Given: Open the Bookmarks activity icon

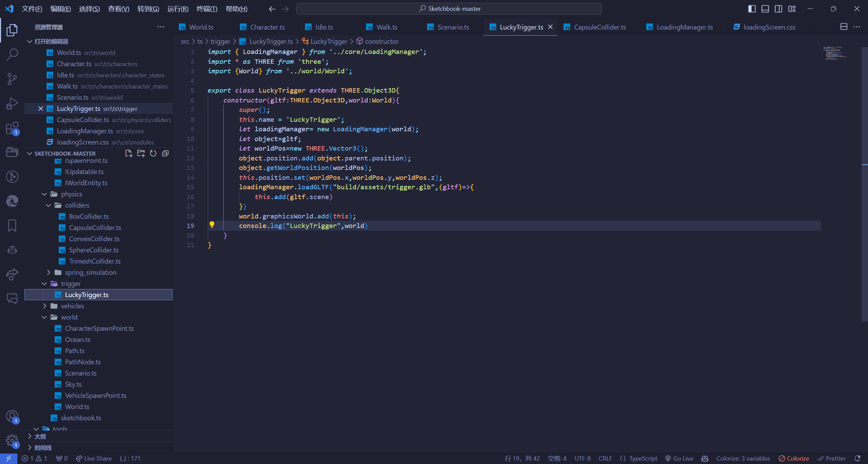Looking at the screenshot, I should pos(12,226).
